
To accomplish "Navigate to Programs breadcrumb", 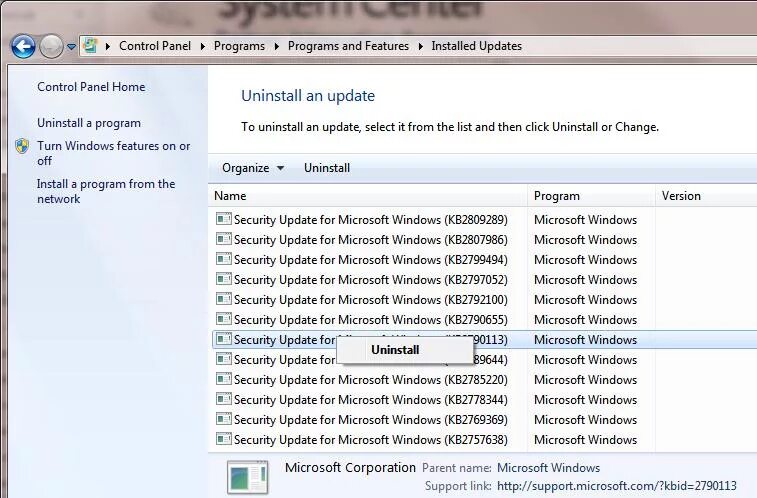I will [239, 46].
